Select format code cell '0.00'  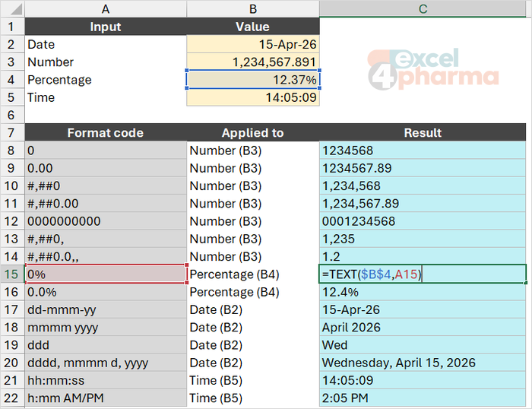coord(106,168)
